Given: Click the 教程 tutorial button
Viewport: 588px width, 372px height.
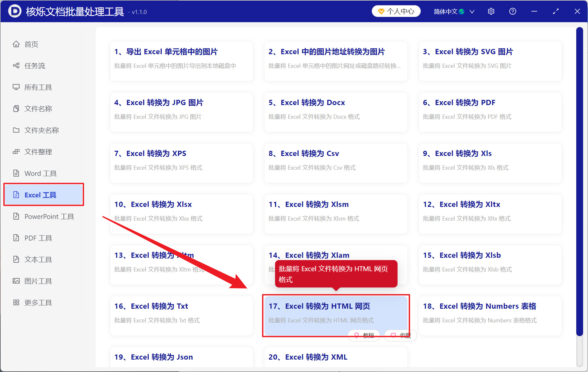Looking at the screenshot, I should click(x=364, y=335).
